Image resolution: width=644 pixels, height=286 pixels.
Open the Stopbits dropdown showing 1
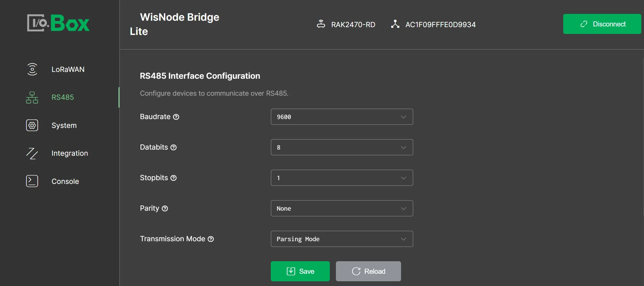[342, 178]
